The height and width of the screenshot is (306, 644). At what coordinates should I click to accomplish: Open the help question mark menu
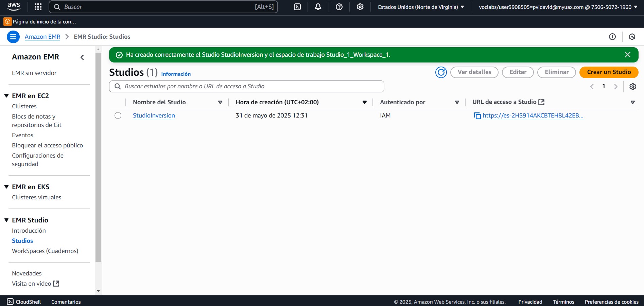tap(339, 7)
